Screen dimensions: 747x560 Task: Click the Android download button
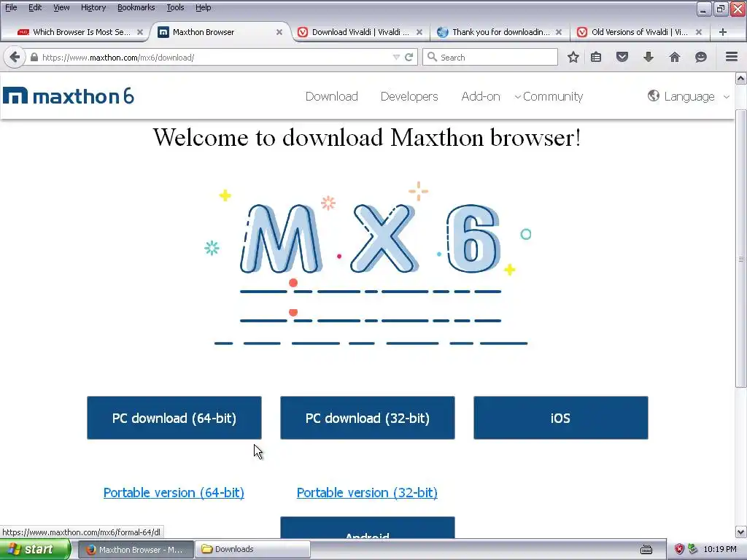[x=368, y=528]
